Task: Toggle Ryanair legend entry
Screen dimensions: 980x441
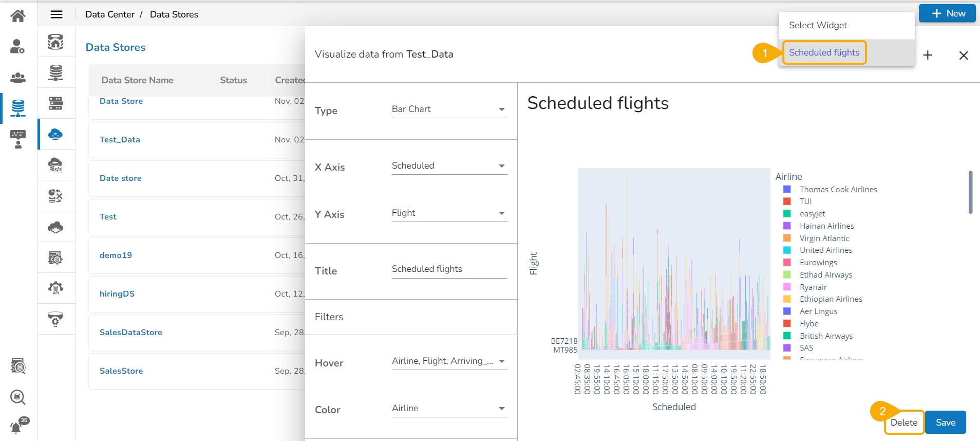Action: coord(813,287)
